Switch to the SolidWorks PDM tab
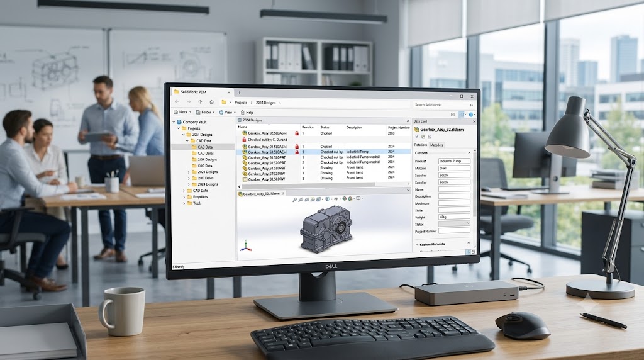Viewport: 644px width, 360px height. [x=201, y=92]
